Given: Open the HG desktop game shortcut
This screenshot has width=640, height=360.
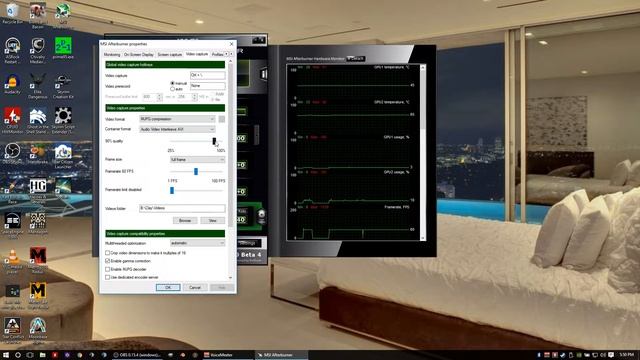Looking at the screenshot, I should [38, 191].
